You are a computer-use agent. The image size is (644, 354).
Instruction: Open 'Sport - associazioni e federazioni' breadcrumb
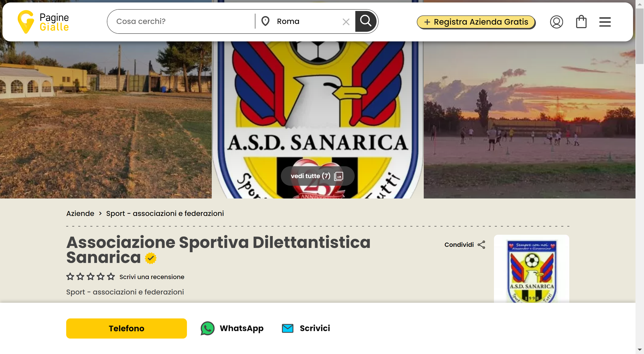165,213
